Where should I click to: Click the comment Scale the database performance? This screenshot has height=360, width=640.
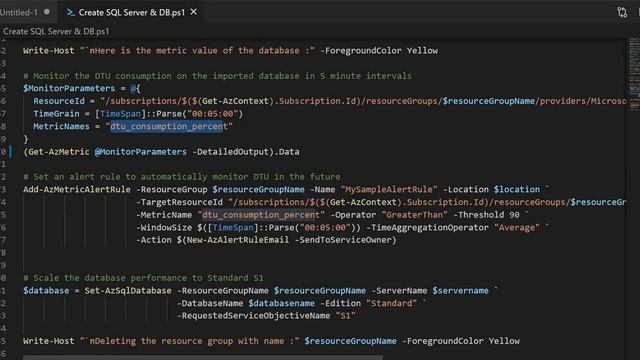(x=143, y=278)
